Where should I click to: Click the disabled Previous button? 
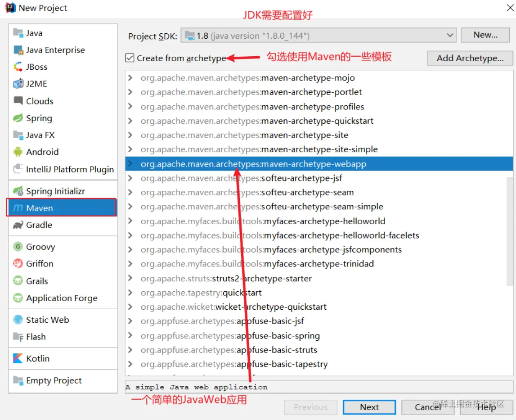[311, 407]
